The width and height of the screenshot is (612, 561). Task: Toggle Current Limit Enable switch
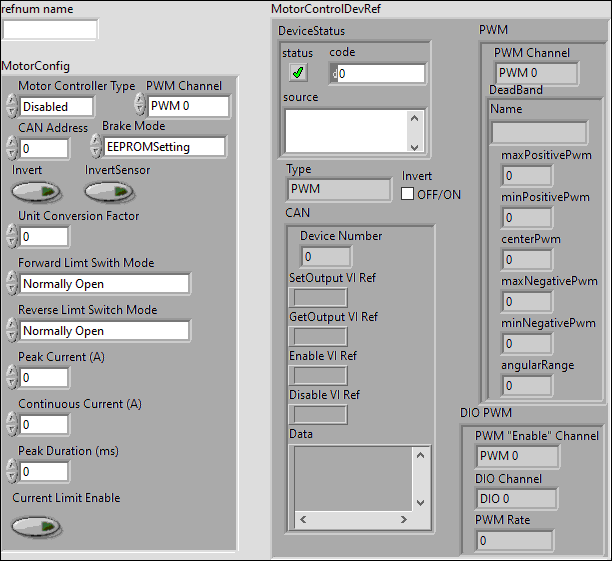pos(36,526)
